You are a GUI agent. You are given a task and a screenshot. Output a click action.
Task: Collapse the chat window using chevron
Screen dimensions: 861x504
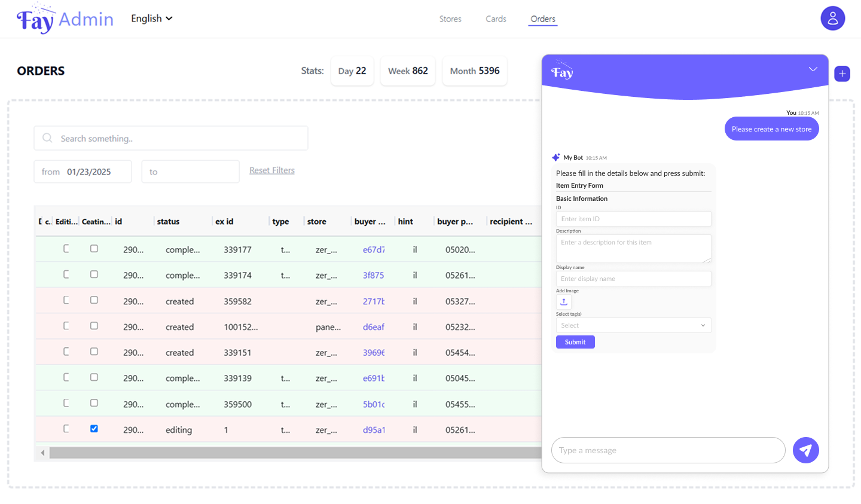click(813, 69)
